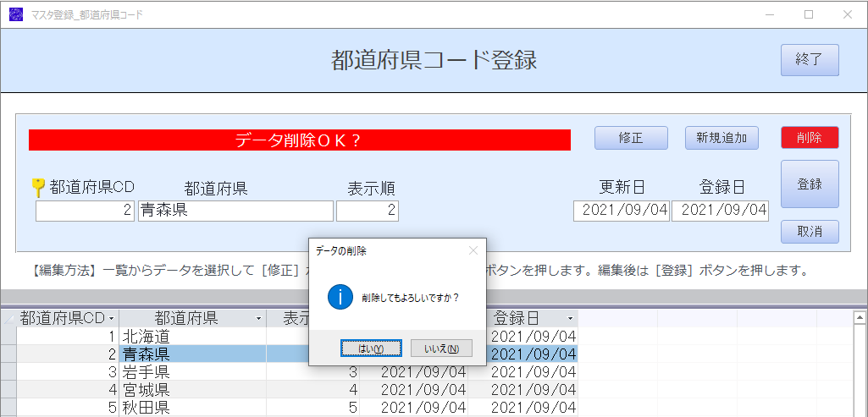
Task: Open 都道府県CD column filter dropdown
Action: (112, 319)
